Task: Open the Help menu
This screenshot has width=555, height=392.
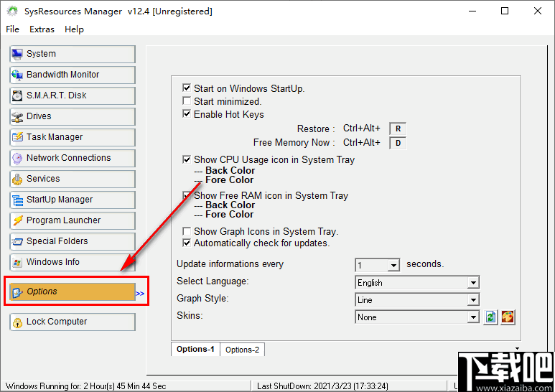Action: point(74,29)
